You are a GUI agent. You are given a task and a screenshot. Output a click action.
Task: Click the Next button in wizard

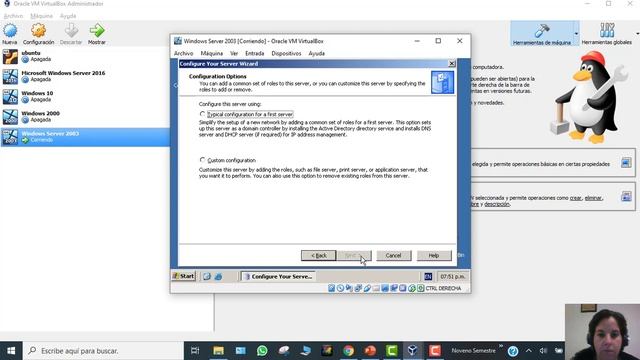pyautogui.click(x=354, y=256)
